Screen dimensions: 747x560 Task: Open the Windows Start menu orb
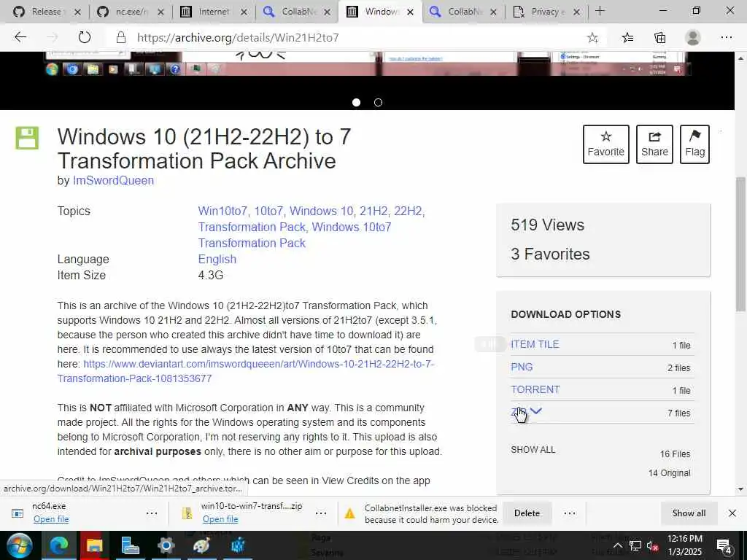tap(20, 545)
